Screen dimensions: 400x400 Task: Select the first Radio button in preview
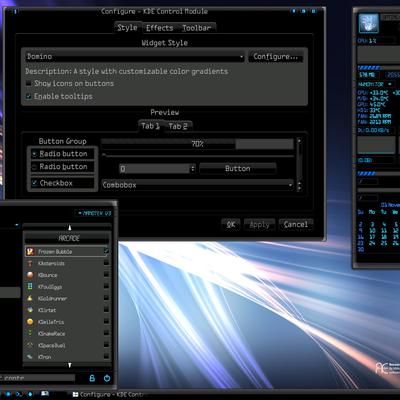click(x=34, y=154)
